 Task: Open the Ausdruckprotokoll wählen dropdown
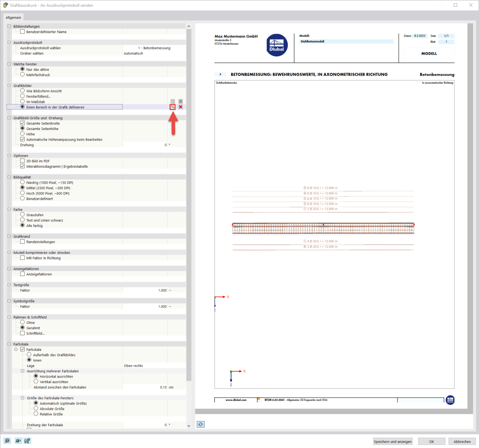pos(154,48)
